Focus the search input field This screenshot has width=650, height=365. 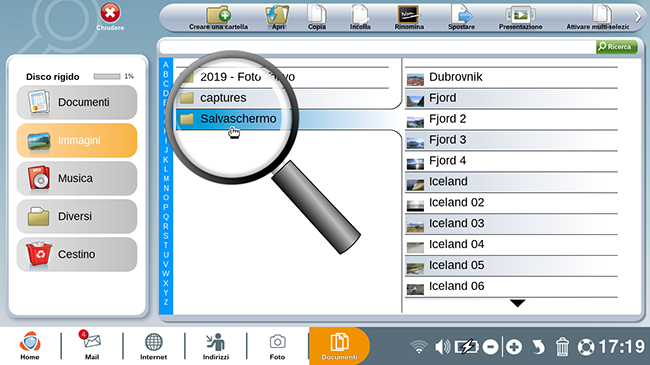tap(377, 47)
